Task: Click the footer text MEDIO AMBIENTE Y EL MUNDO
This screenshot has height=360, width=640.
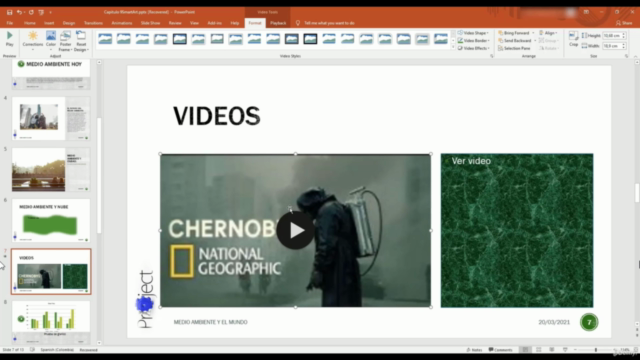Action: (x=211, y=322)
